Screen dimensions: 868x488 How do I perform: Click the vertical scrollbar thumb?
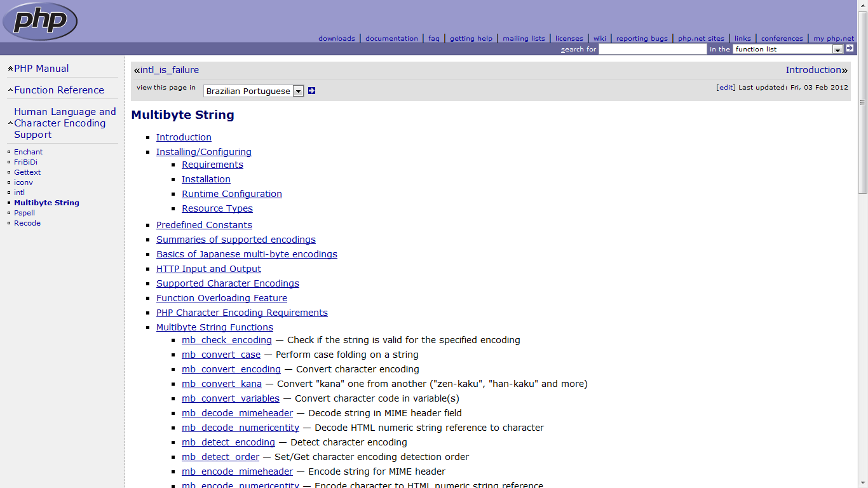tap(862, 102)
